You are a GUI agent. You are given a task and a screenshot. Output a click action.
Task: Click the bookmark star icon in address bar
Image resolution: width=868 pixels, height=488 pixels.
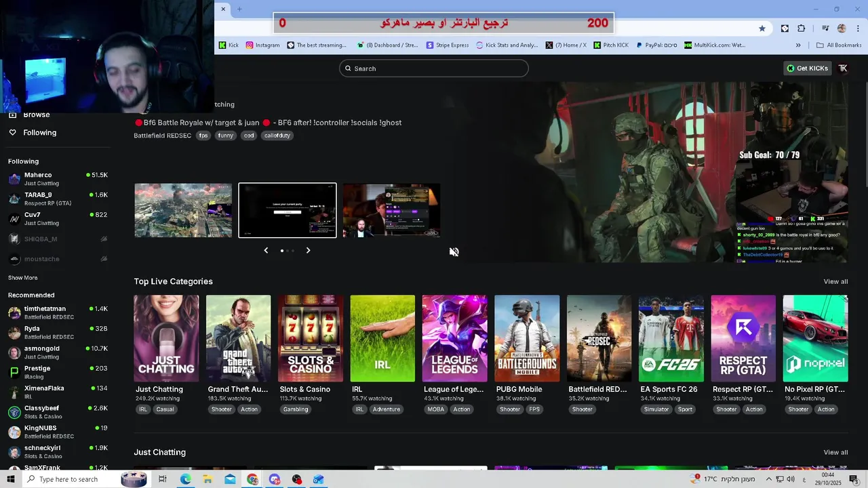coord(762,28)
